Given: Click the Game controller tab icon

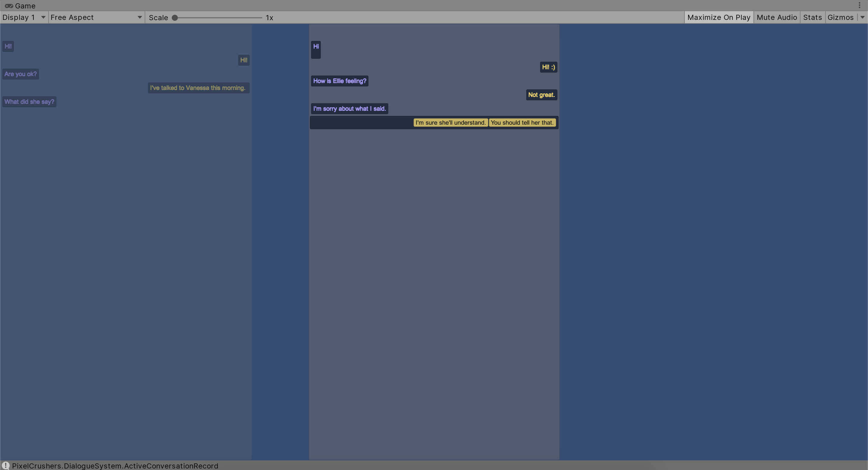Looking at the screenshot, I should pos(9,6).
